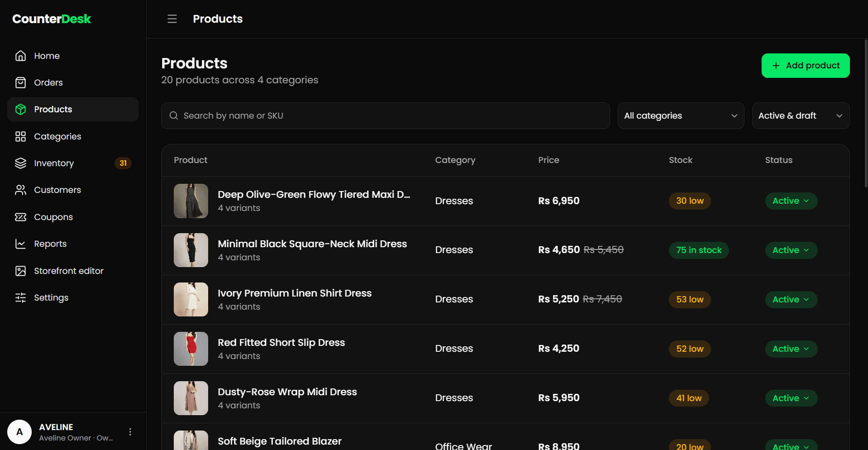This screenshot has height=450, width=868.
Task: Go to Orders in the sidebar
Action: [73, 82]
